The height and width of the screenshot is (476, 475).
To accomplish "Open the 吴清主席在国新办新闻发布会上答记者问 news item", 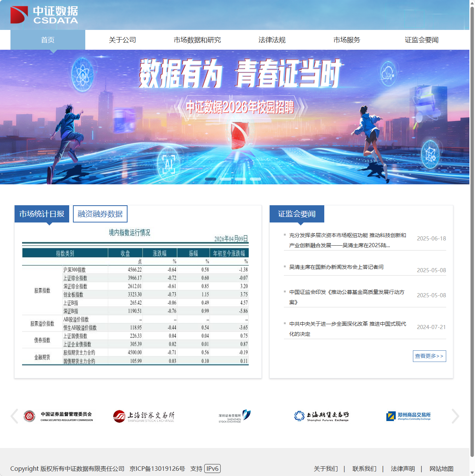I will coord(336,267).
